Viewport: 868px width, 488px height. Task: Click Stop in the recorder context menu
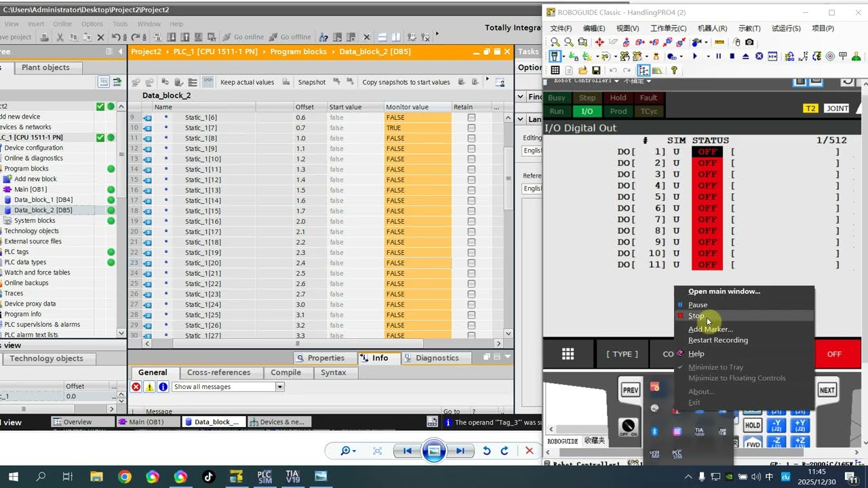(696, 316)
